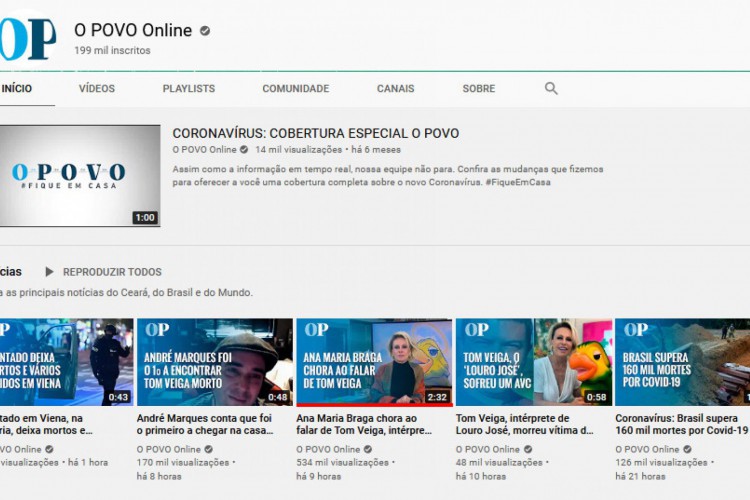Screen dimensions: 750x500
Task: Go to the Comunidade tab
Action: [x=296, y=89]
